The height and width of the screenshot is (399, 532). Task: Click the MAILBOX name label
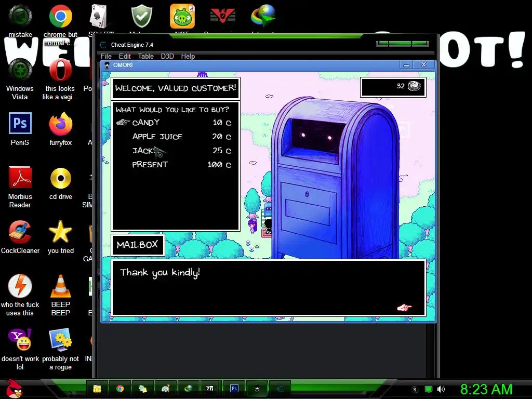pyautogui.click(x=137, y=245)
